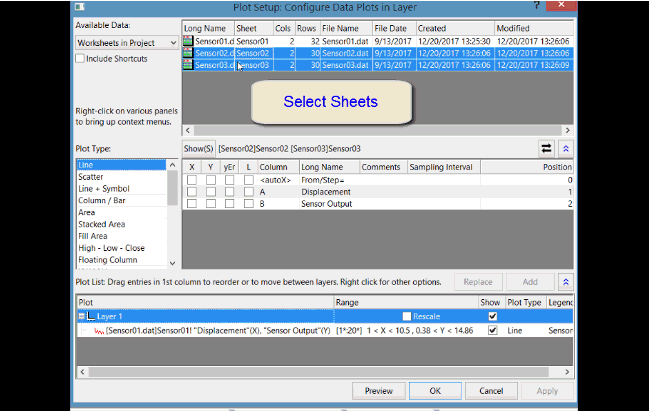Sort by Long Name column header in worksheets
This screenshot has width=652, height=418.
coord(208,28)
